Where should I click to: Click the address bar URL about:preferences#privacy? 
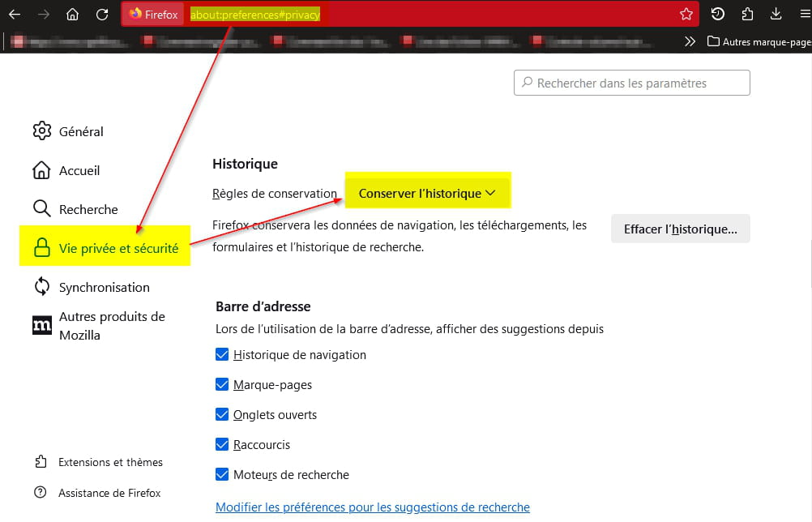click(254, 15)
